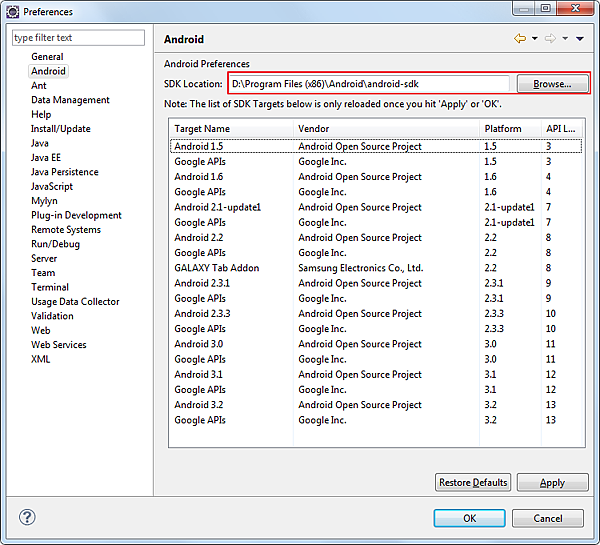
Task: Click the Preferences window title icon
Action: point(12,12)
